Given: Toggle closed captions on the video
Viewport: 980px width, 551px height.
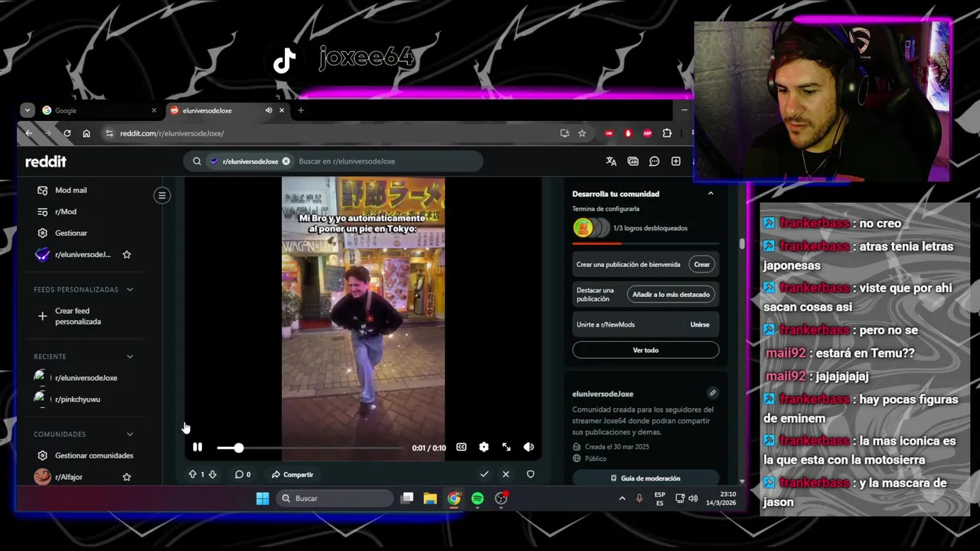Looking at the screenshot, I should [462, 447].
